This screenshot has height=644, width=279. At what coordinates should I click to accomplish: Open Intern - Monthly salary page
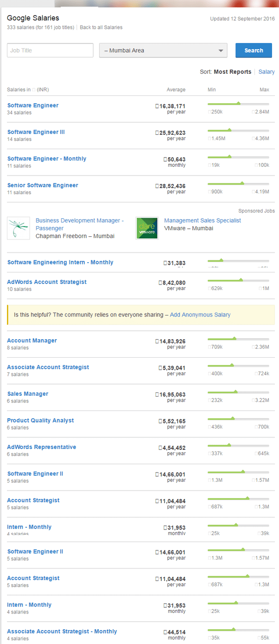tap(29, 527)
